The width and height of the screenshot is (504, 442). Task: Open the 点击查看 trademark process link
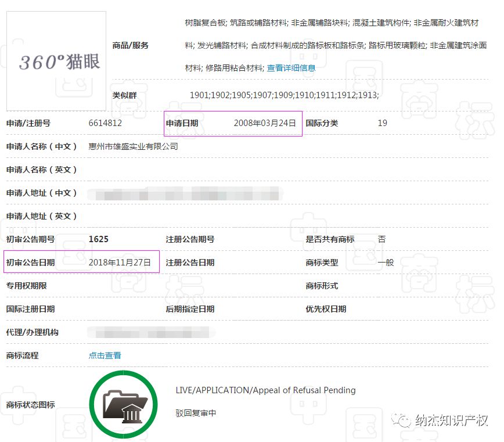coord(104,355)
